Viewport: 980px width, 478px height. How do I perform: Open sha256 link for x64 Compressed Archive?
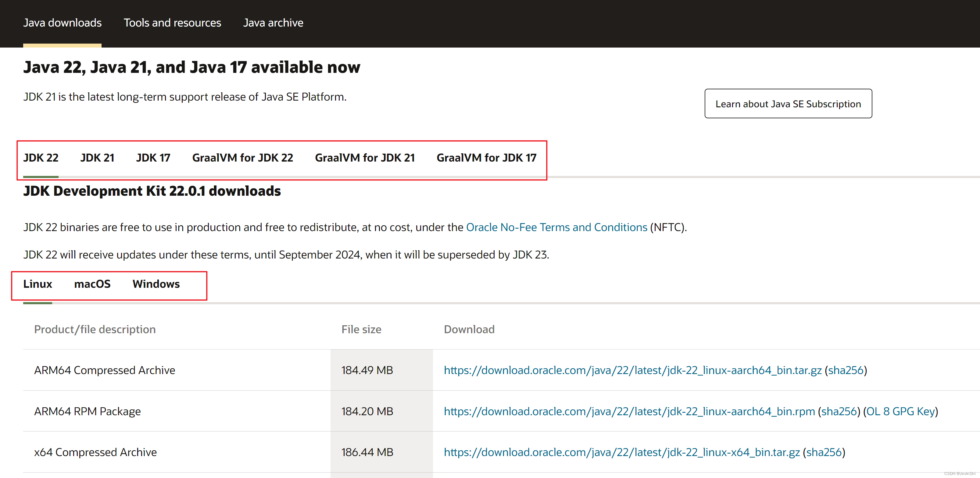pyautogui.click(x=824, y=452)
